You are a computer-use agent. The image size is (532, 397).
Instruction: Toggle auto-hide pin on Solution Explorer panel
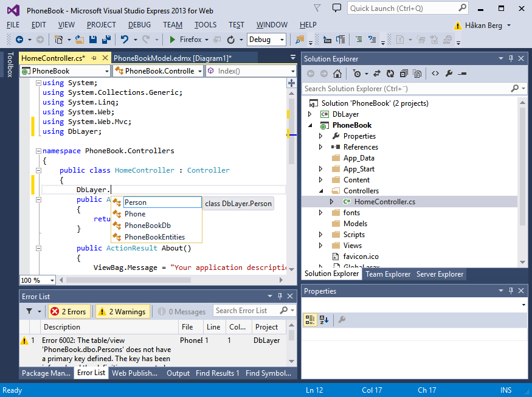[x=511, y=58]
